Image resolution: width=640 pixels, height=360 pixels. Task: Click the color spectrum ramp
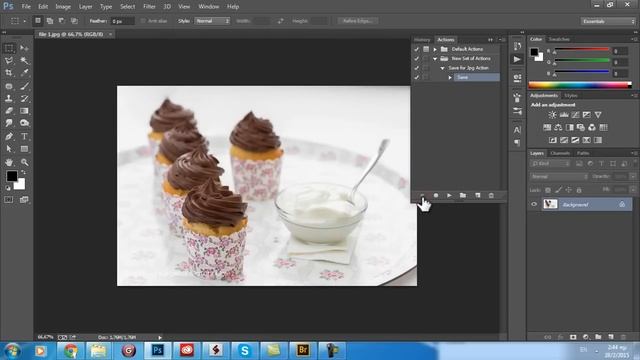click(x=580, y=85)
